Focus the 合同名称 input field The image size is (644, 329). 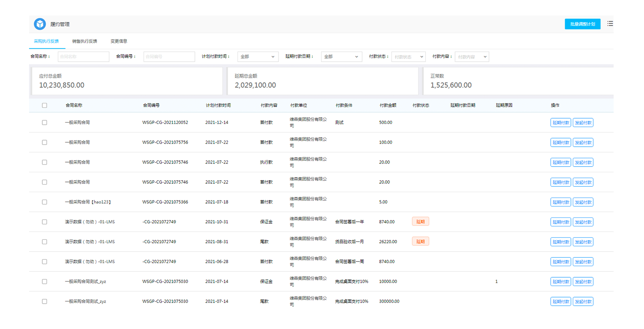tap(83, 56)
